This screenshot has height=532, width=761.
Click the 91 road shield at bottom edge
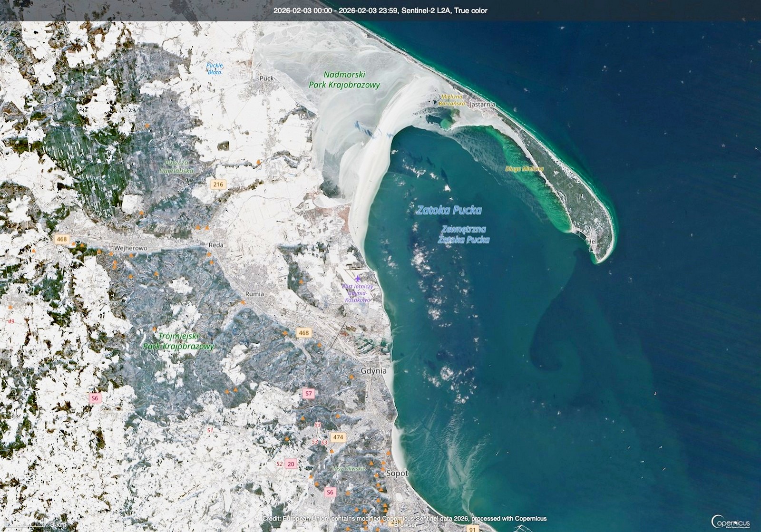(472, 529)
